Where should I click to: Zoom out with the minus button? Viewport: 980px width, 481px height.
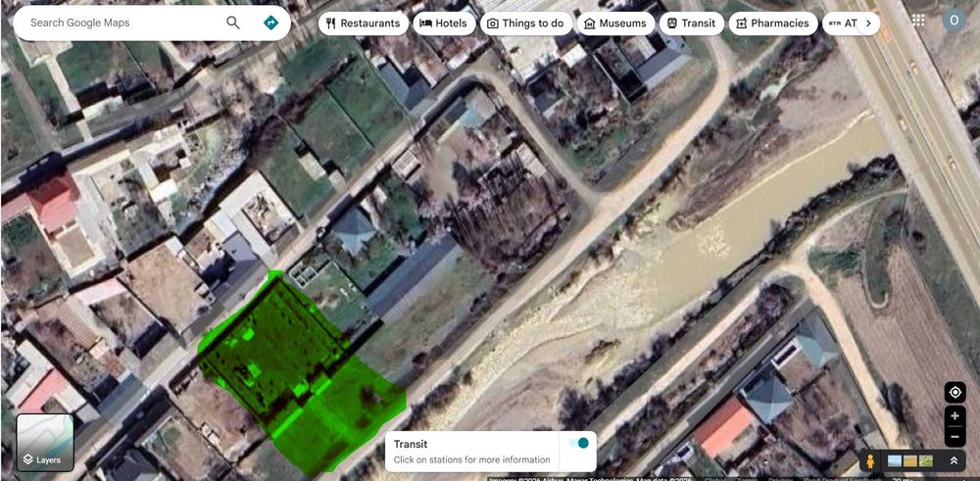pyautogui.click(x=955, y=437)
